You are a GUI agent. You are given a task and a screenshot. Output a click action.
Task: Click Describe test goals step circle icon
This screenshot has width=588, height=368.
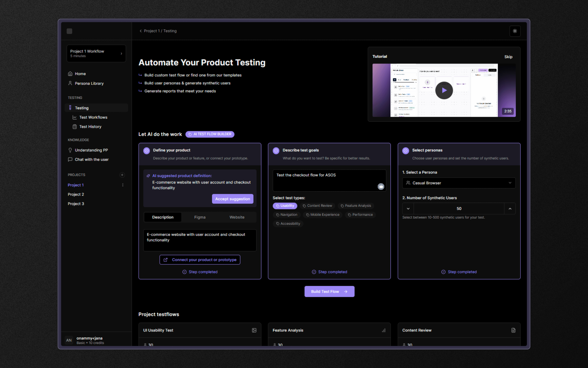click(x=276, y=151)
